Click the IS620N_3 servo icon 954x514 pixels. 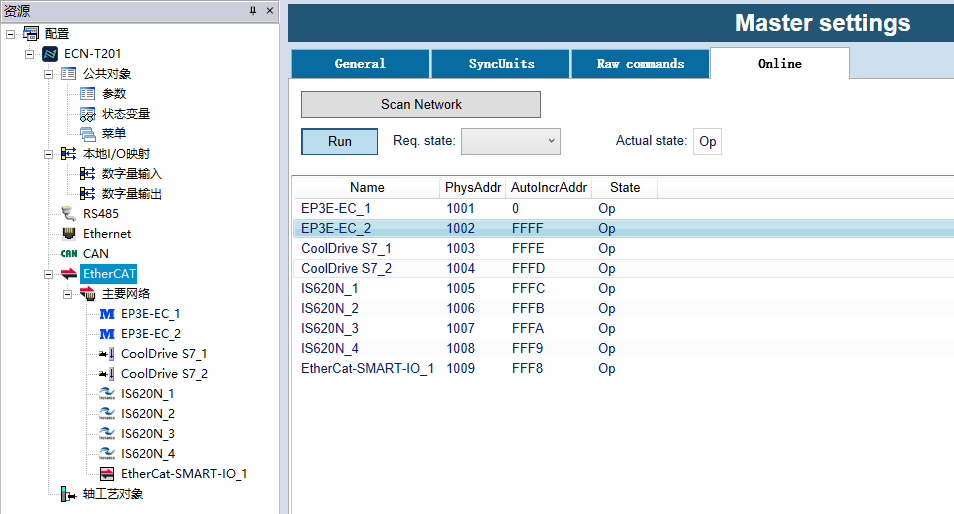[x=107, y=434]
